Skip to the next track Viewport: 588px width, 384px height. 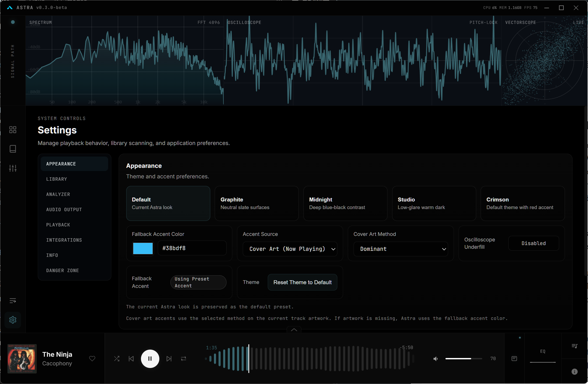pos(169,359)
